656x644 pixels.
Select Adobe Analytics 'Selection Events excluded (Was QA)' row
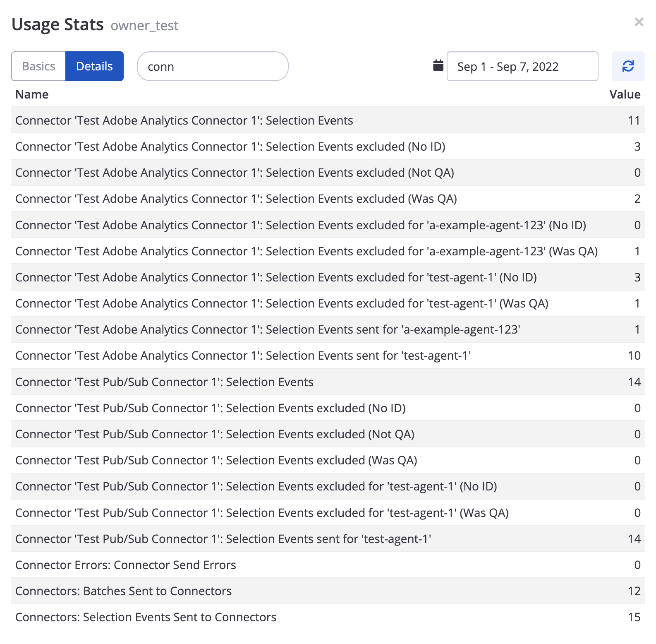pyautogui.click(x=328, y=199)
